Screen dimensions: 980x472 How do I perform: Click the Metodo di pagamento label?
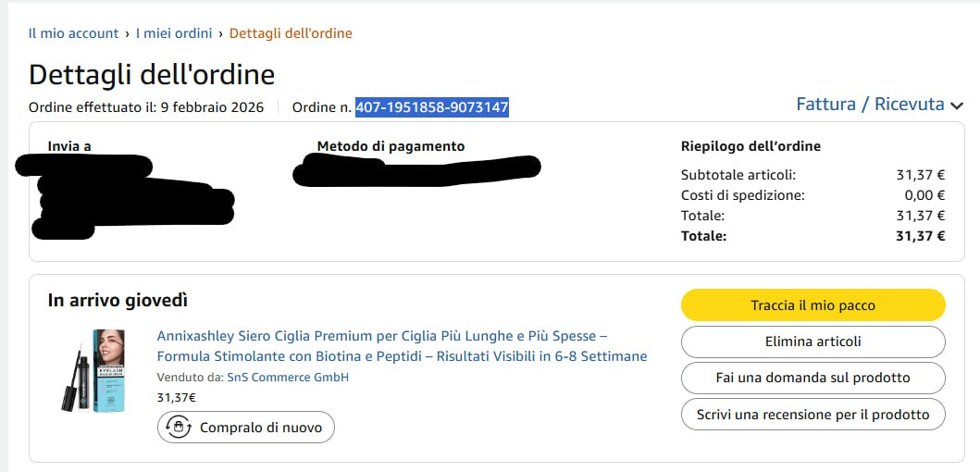point(391,146)
